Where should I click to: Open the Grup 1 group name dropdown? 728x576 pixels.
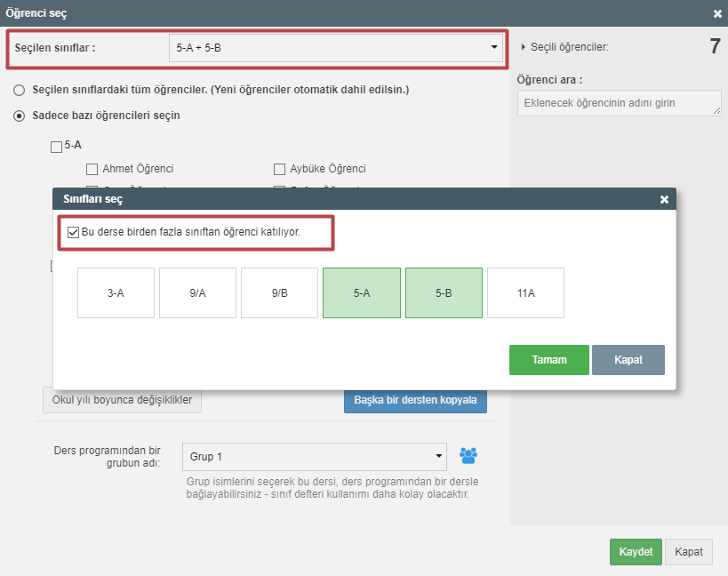[x=314, y=457]
